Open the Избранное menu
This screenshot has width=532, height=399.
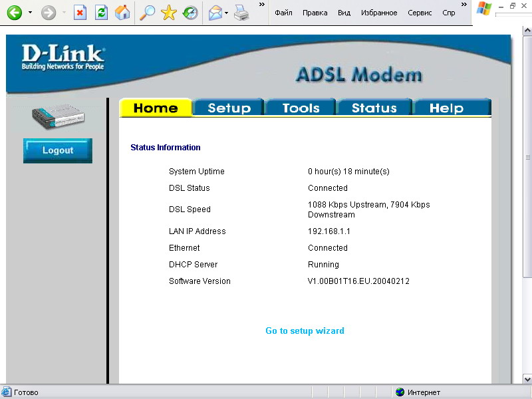[x=379, y=13]
